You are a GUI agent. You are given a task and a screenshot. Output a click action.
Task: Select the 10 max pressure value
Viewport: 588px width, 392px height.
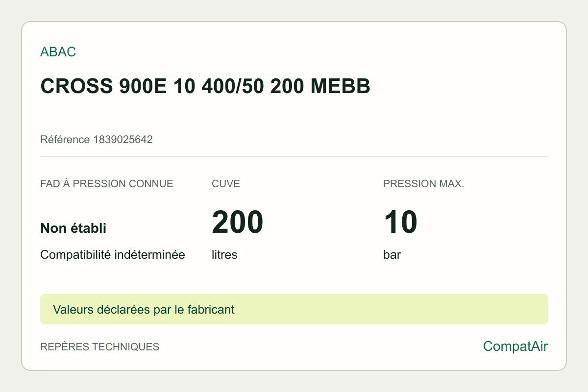pyautogui.click(x=400, y=222)
